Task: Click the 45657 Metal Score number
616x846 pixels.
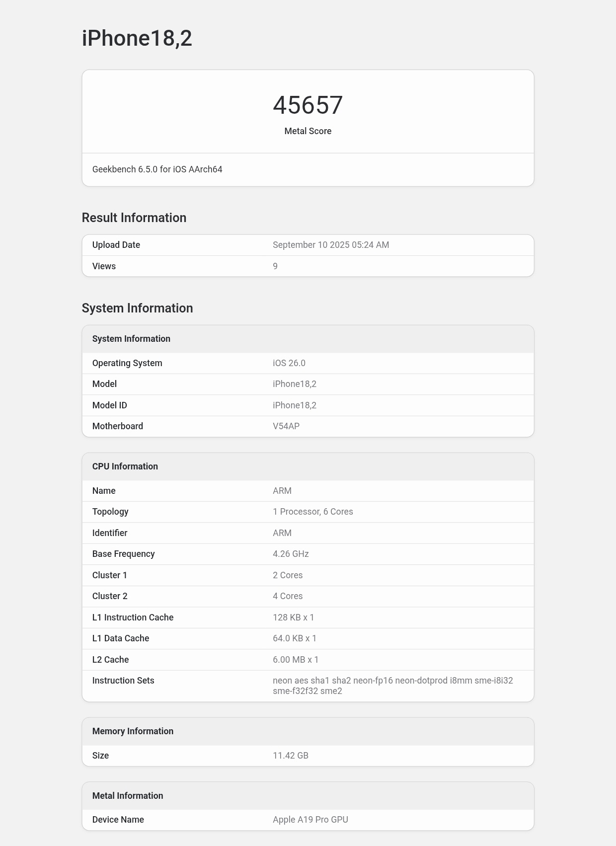Action: click(x=308, y=105)
